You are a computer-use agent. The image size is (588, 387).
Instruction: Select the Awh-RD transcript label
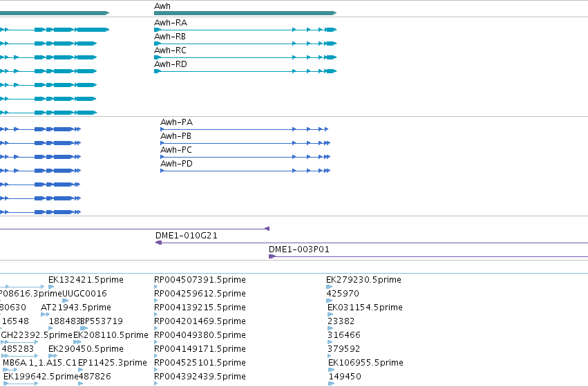click(x=171, y=64)
